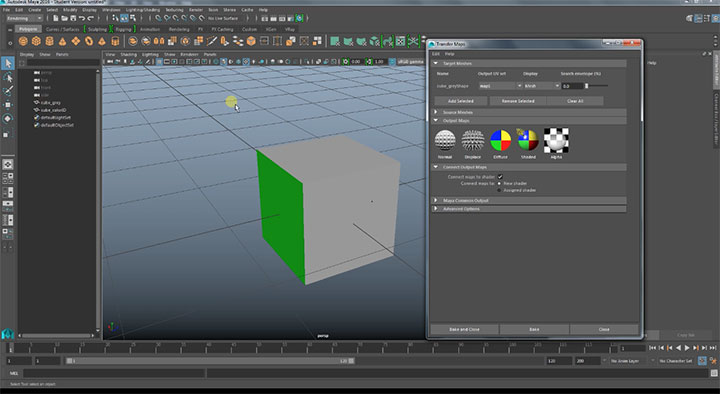Viewport: 720px width, 394px height.
Task: Click the new scene icon
Action: [56, 18]
